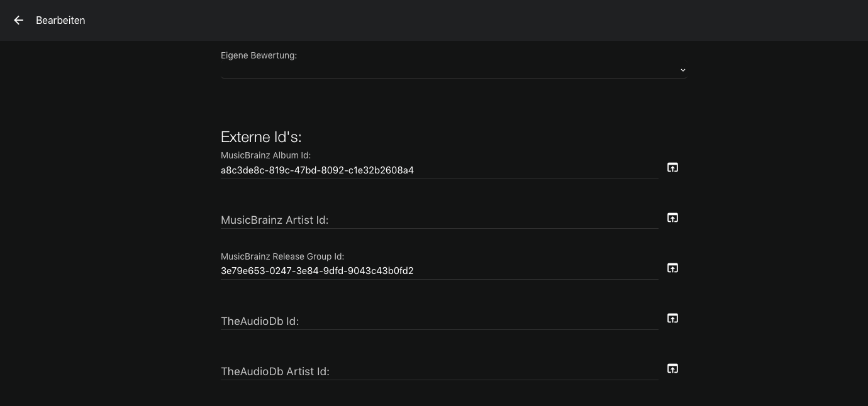
Task: Open MusicBrainz Album Id link in browser
Action: click(x=672, y=167)
